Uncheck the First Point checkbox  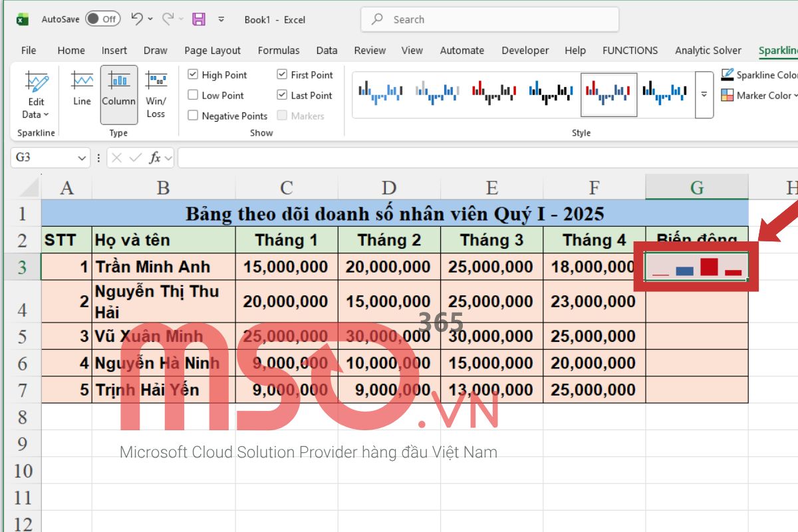tap(282, 74)
